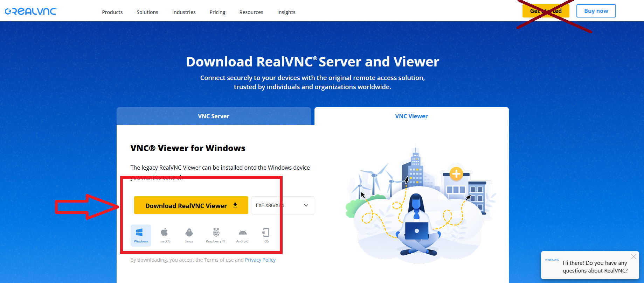
Task: Open the Resources menu
Action: tap(251, 12)
